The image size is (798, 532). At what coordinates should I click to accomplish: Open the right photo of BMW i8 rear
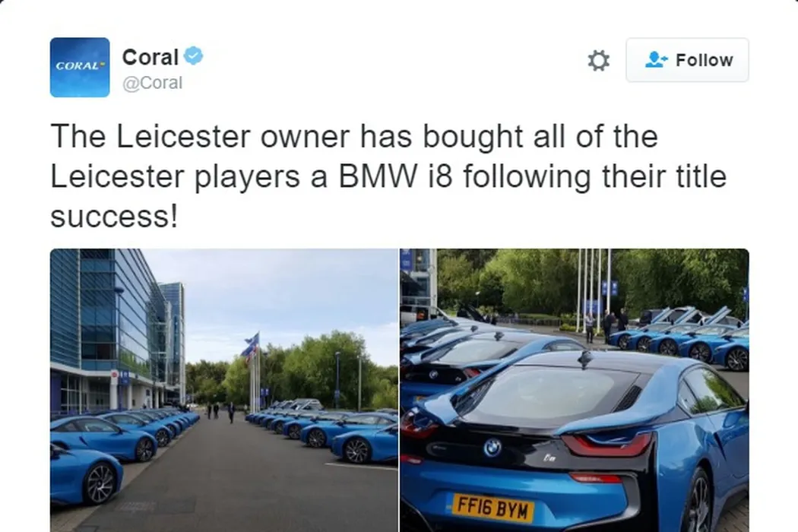tap(575, 391)
